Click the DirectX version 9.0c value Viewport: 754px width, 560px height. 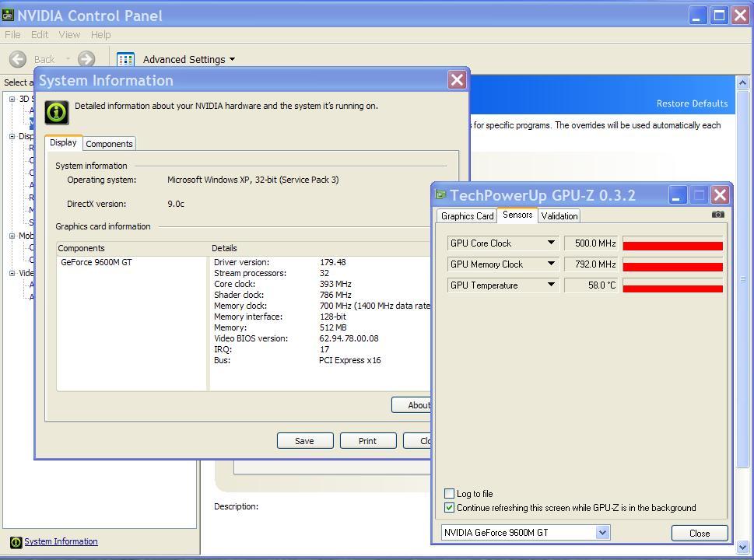(176, 204)
